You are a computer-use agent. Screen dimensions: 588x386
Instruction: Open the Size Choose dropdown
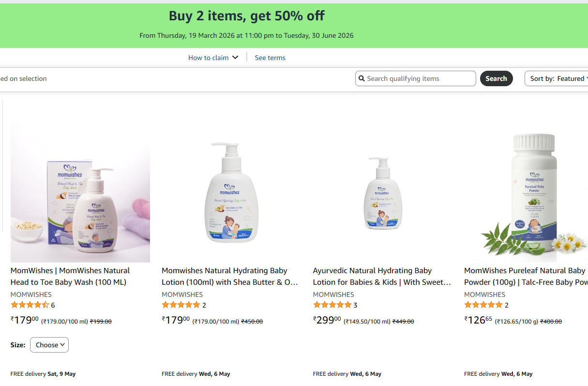[49, 345]
